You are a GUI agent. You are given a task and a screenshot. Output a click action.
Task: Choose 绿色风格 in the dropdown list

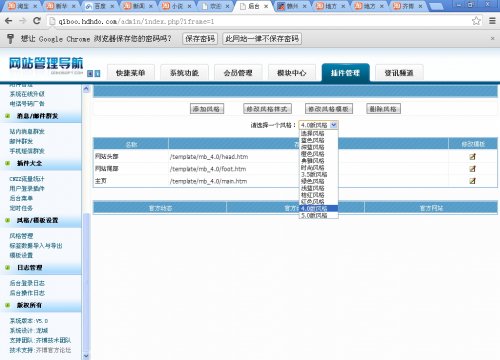(319, 181)
